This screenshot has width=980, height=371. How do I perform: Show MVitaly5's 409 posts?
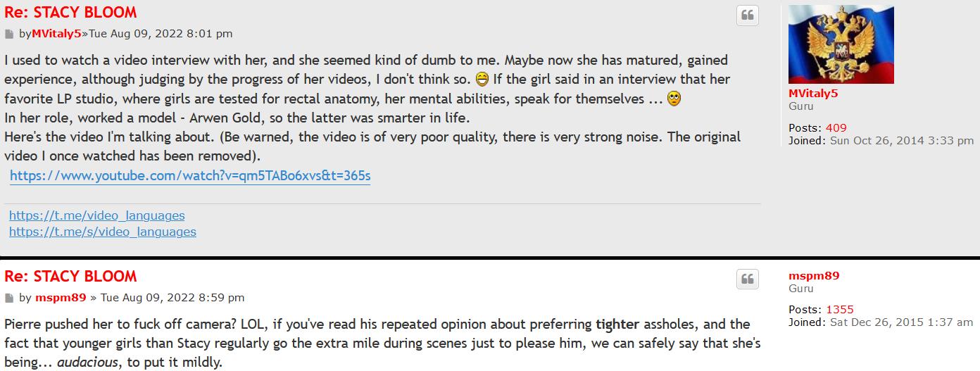tap(836, 127)
